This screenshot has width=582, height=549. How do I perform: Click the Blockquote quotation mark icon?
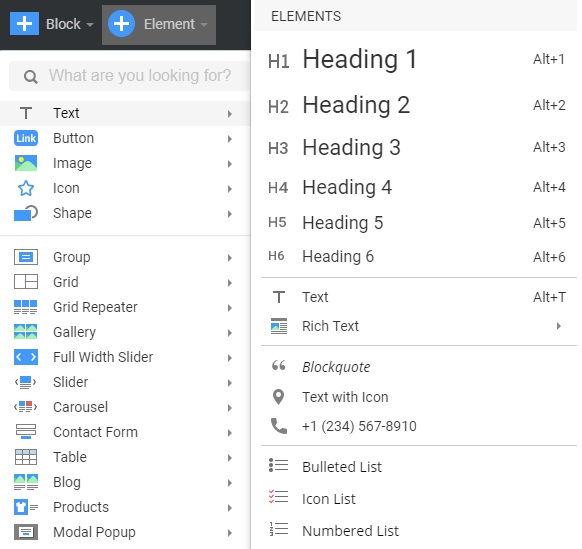tap(278, 366)
